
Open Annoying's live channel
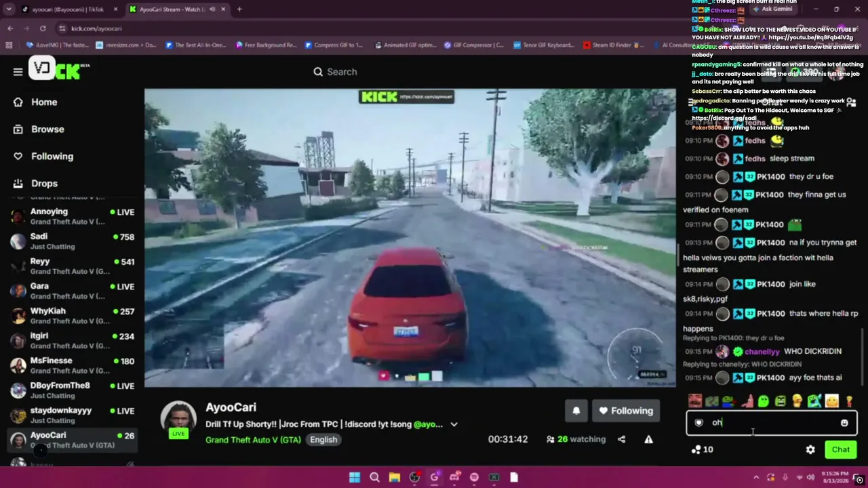click(x=73, y=216)
